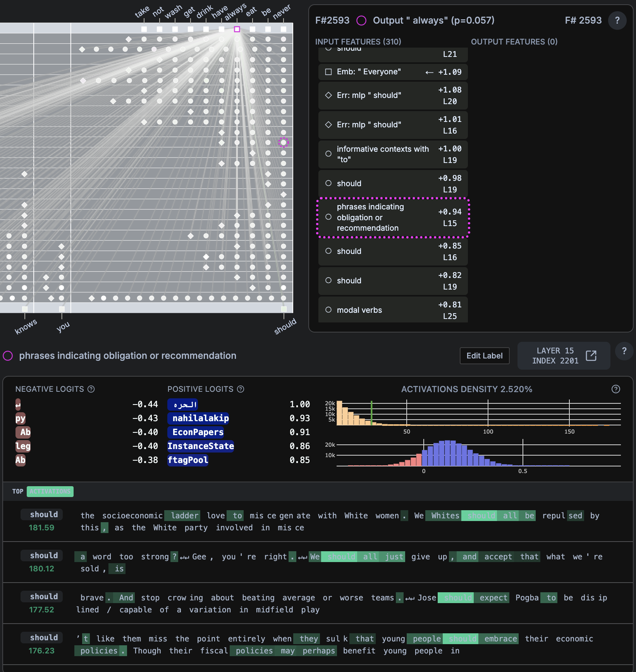Select 'should' L19 +0.98 feature
636x672 pixels.
[393, 183]
